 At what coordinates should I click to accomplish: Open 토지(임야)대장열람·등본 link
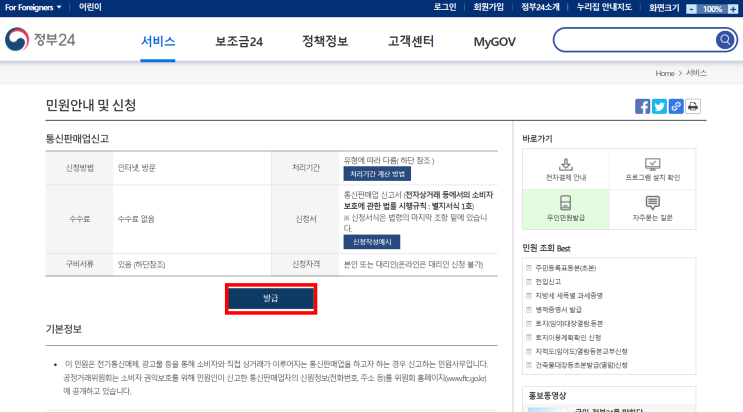(569, 323)
